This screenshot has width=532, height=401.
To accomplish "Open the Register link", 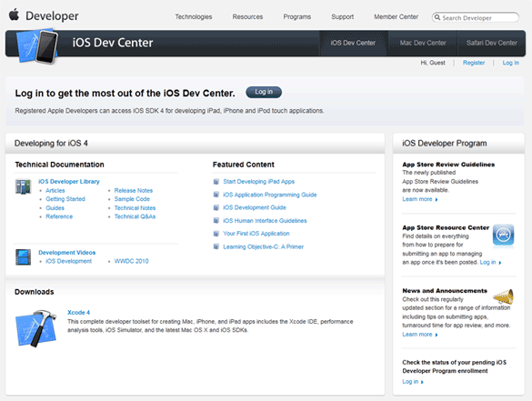I will coord(474,63).
